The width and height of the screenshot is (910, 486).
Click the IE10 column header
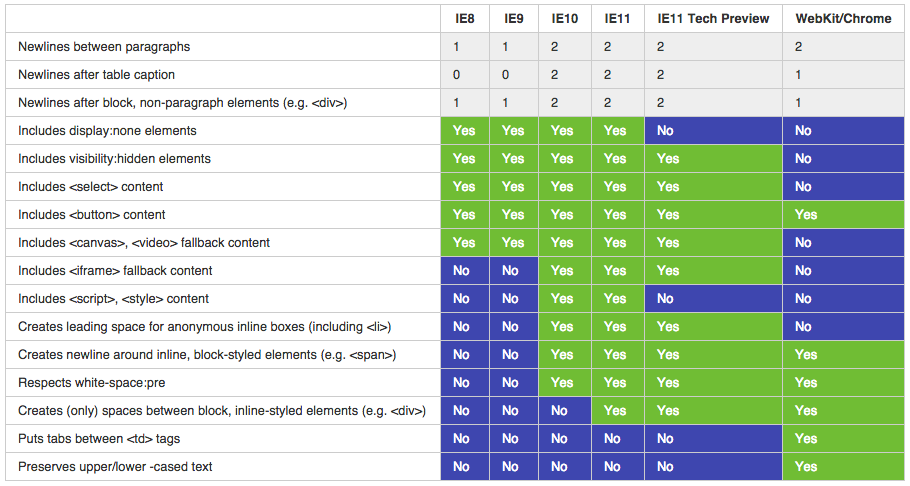click(564, 19)
